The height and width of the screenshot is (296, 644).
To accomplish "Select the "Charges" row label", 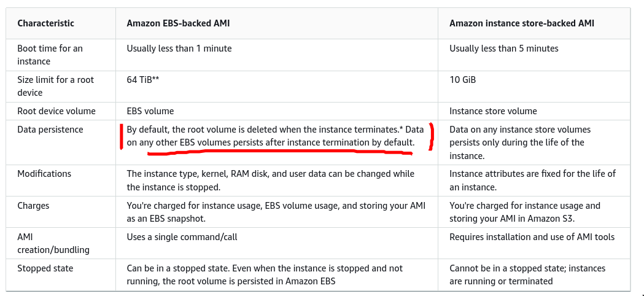I will [x=33, y=206].
